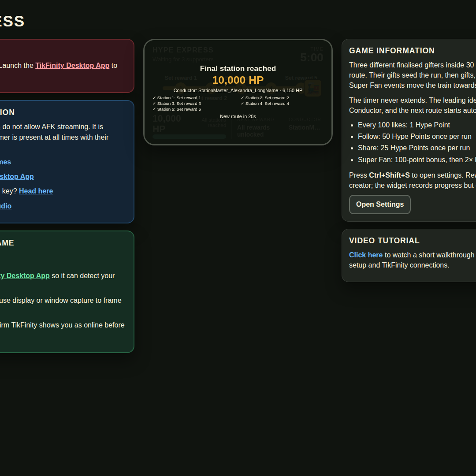
Task: Select Station 1: Set reward 1 row
Action: pyautogui.click(x=177, y=98)
